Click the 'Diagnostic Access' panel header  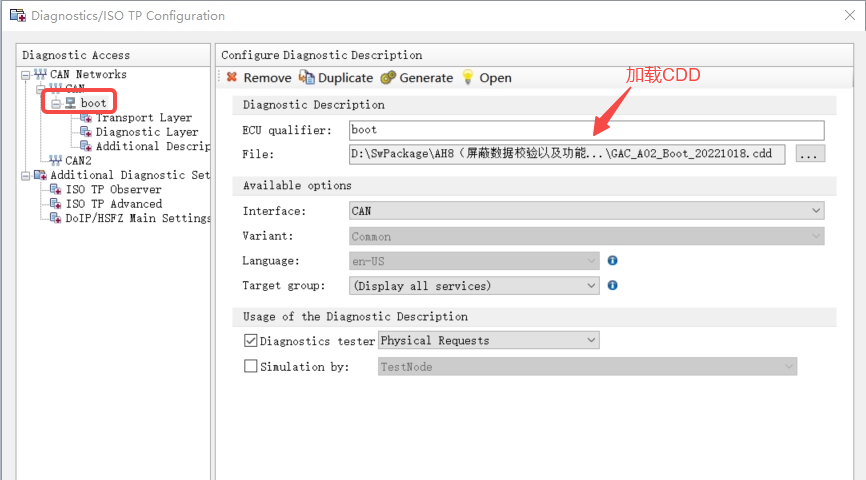click(76, 55)
